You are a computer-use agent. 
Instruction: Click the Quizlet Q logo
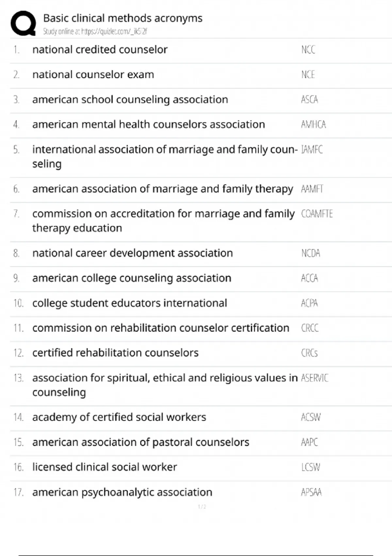[23, 23]
